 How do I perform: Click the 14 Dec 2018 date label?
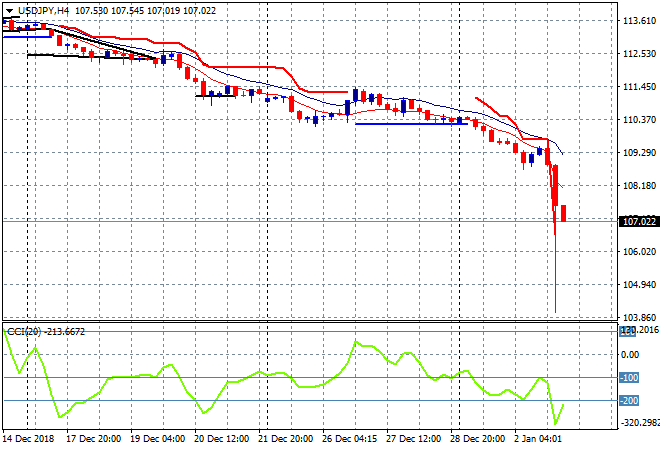29,439
